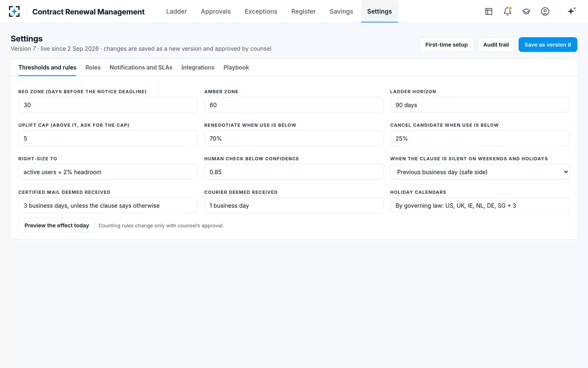The height and width of the screenshot is (368, 588).
Task: Click Save as version 8
Action: point(548,45)
